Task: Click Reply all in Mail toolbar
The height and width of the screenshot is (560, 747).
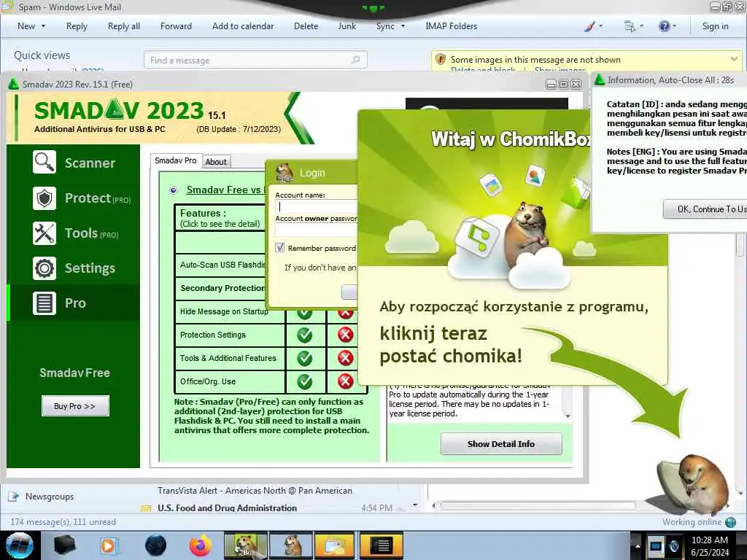Action: coord(124,26)
